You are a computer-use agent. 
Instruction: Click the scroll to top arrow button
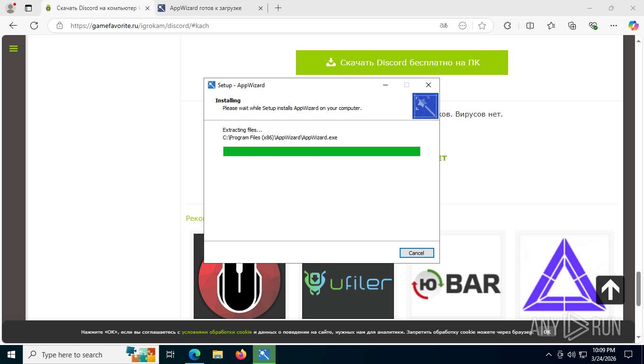pyautogui.click(x=610, y=290)
